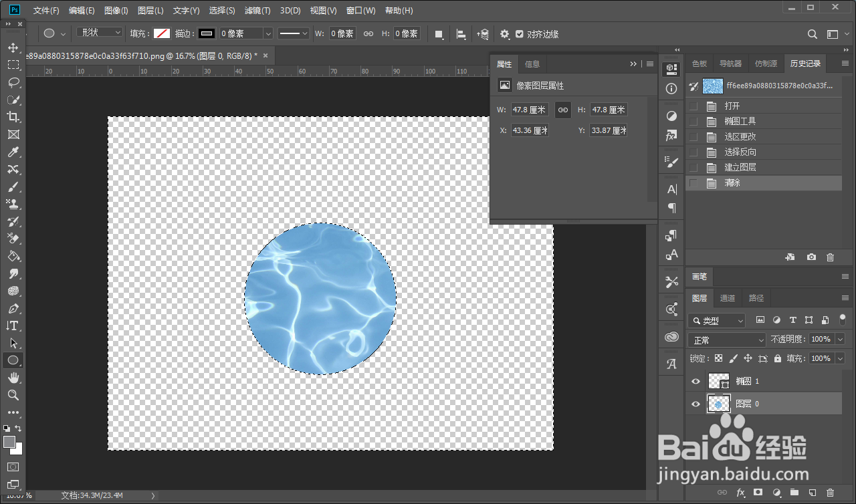This screenshot has height=504, width=856.
Task: Select the Eyedropper tool
Action: coord(13,152)
